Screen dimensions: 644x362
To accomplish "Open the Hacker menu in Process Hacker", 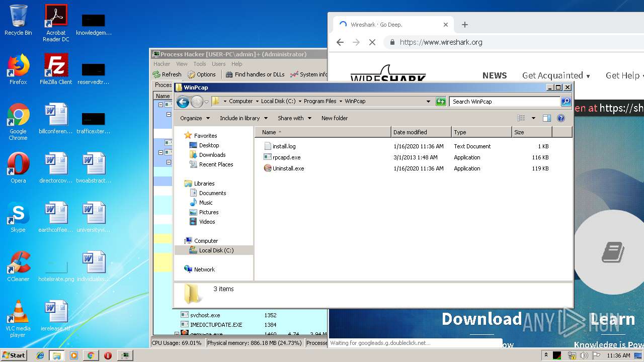I will [162, 64].
